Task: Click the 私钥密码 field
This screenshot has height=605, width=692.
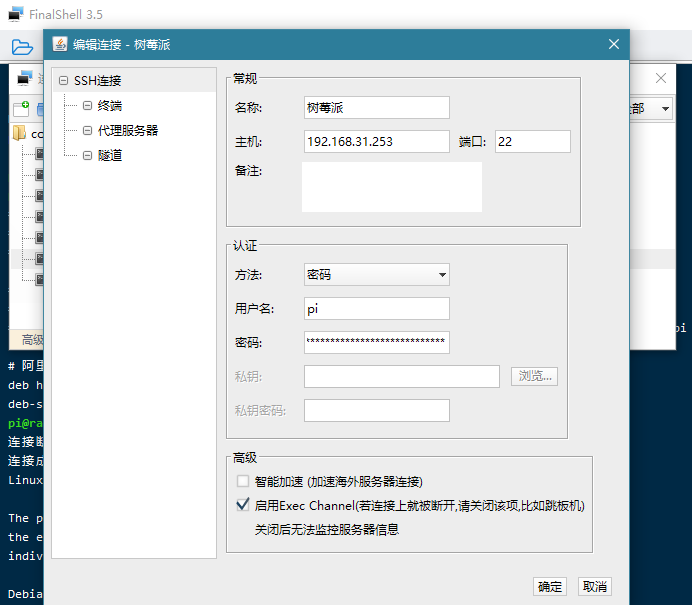Action: pyautogui.click(x=376, y=410)
